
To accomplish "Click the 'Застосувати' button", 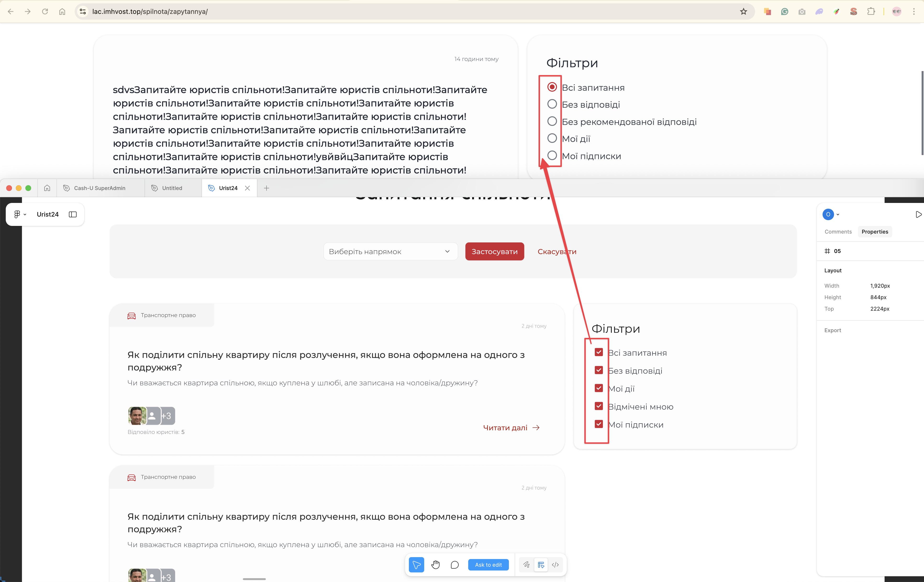I will pos(494,252).
